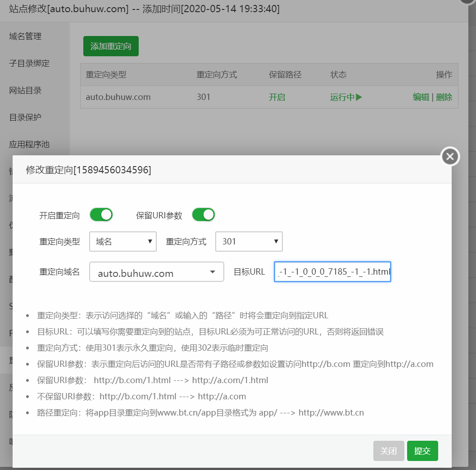
Task: Click help line 不保留URI参数 example
Action: 141,397
